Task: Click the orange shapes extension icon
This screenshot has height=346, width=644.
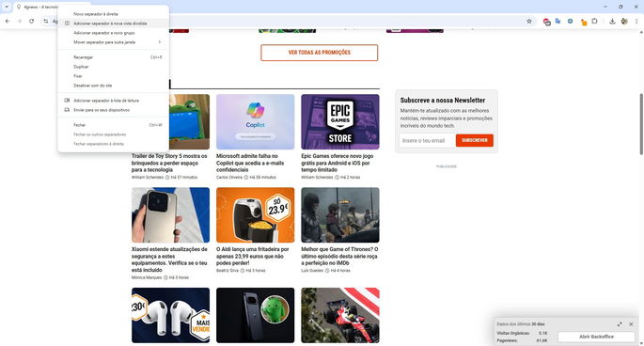Action: [583, 22]
